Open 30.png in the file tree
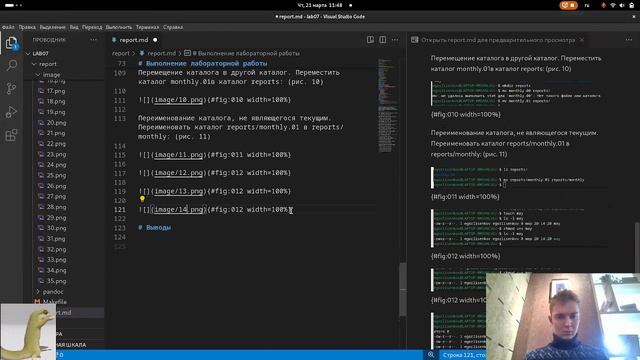This screenshot has height=360, width=640. [x=56, y=228]
